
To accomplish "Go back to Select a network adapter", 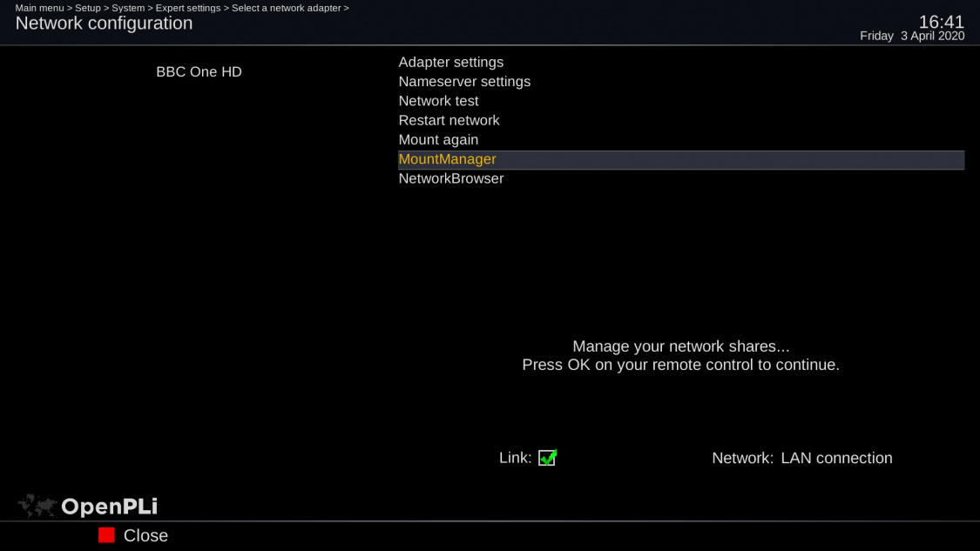I will coord(286,8).
